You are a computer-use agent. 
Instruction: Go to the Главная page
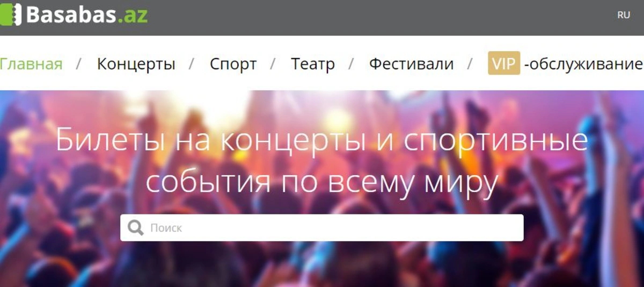pyautogui.click(x=31, y=64)
